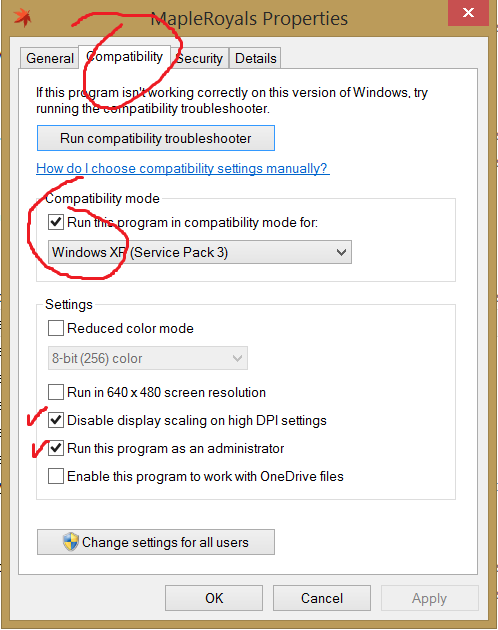498x630 pixels.
Task: Click Run compatibility troubleshooter button
Action: point(156,138)
